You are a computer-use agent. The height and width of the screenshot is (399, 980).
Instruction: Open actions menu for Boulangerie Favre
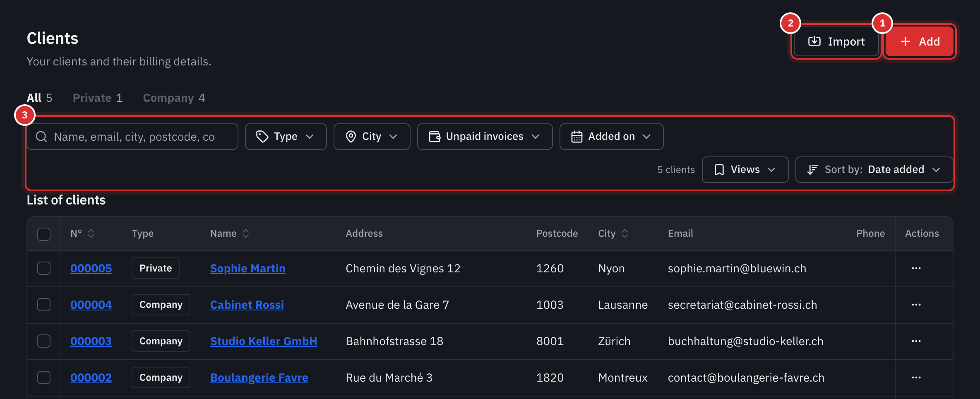pyautogui.click(x=916, y=377)
